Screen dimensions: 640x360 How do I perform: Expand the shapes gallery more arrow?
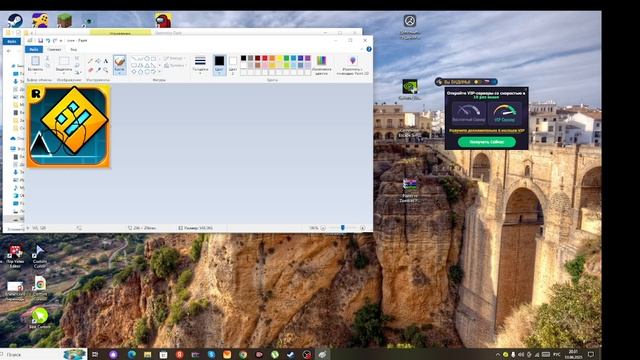point(159,72)
